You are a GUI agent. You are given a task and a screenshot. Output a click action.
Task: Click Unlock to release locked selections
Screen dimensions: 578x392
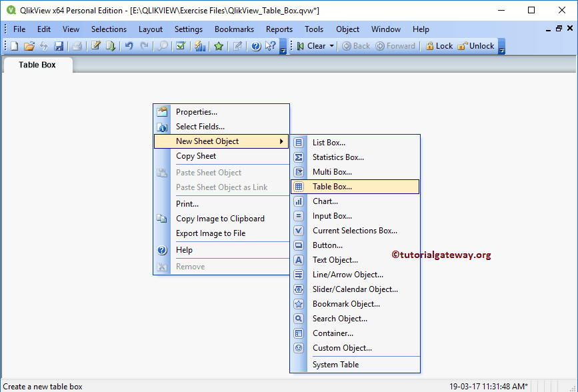click(x=475, y=46)
